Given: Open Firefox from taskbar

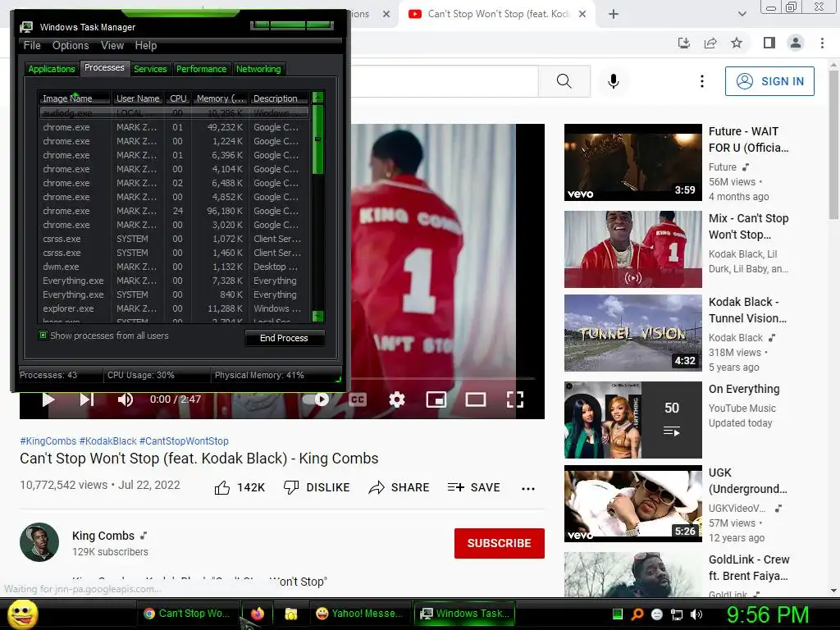Looking at the screenshot, I should point(257,614).
